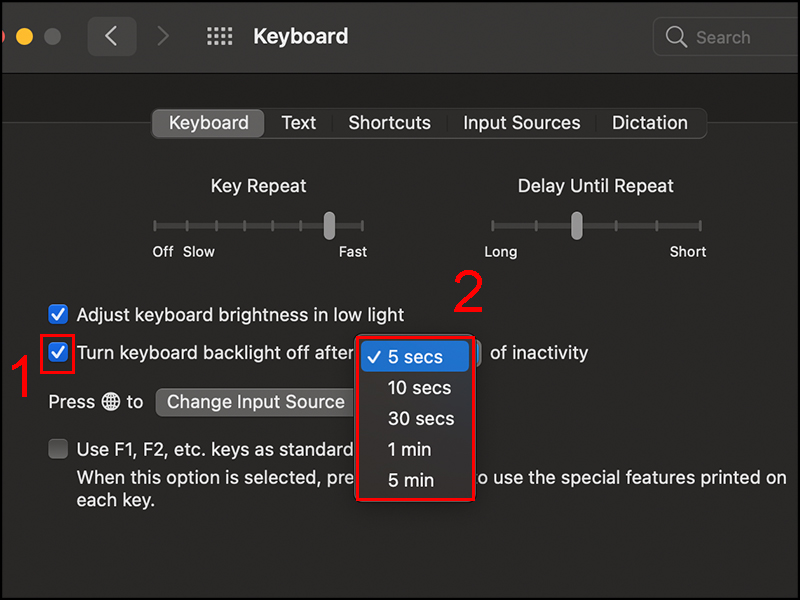800x600 pixels.
Task: Open the Change Input Source dropdown
Action: pyautogui.click(x=255, y=402)
